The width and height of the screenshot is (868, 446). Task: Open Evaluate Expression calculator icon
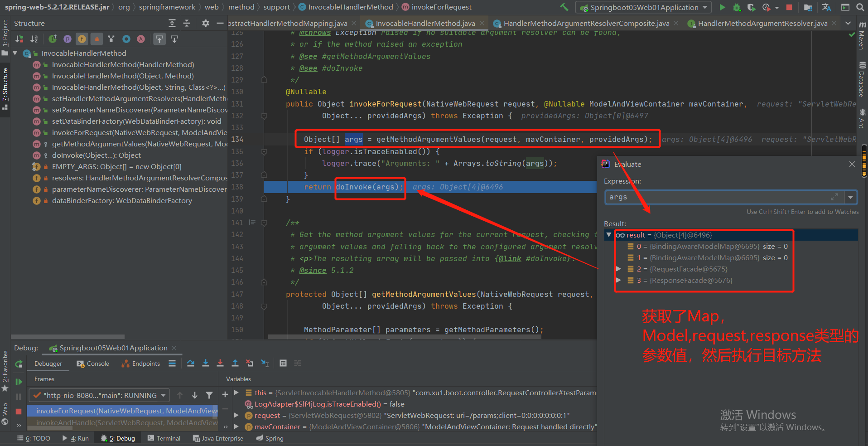(283, 363)
